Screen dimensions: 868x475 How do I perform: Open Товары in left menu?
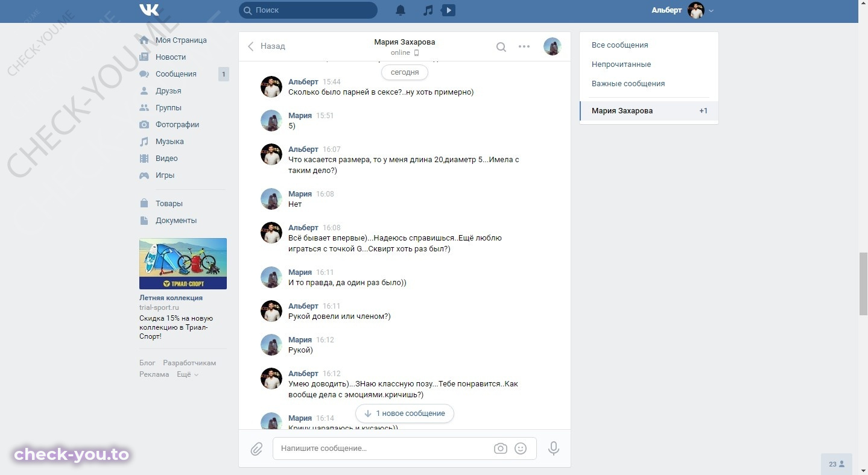(x=169, y=204)
